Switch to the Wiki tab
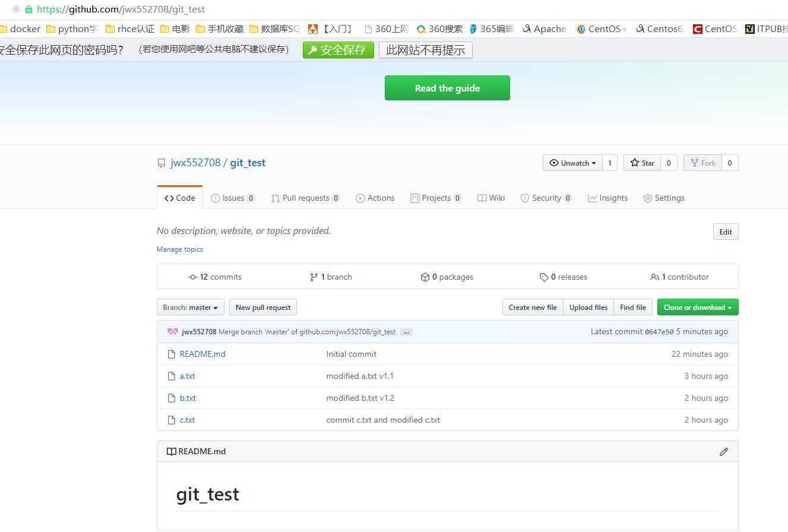788x532 pixels. (491, 198)
